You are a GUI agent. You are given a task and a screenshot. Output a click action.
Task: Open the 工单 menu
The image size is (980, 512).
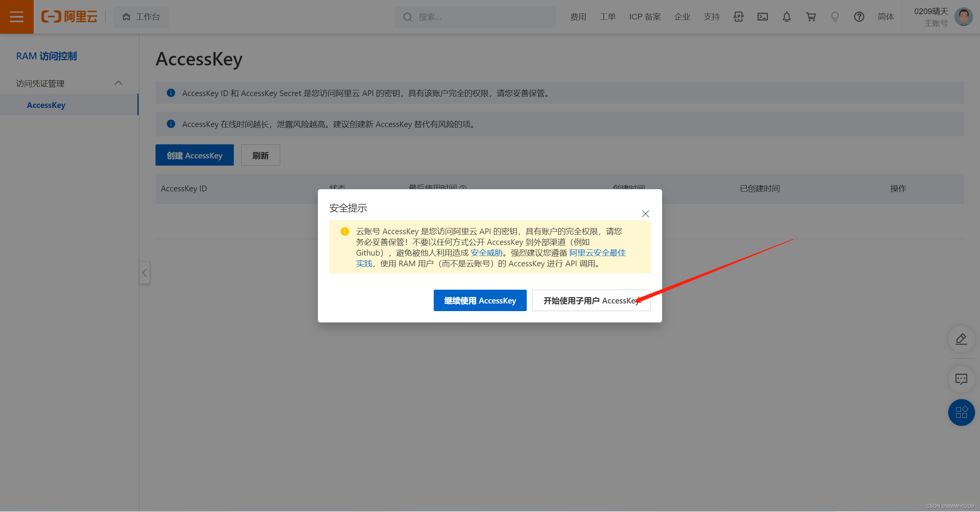pos(608,17)
